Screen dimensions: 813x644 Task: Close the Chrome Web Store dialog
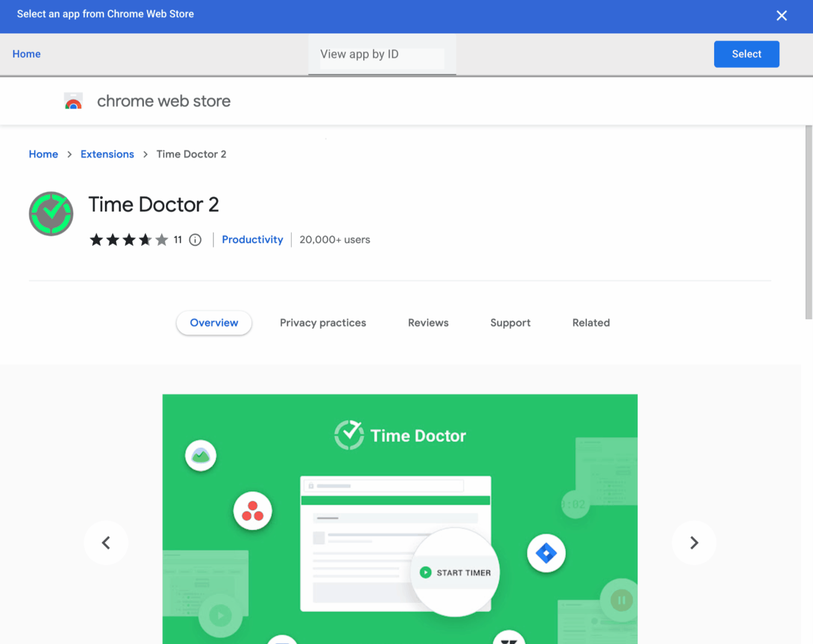pos(781,16)
